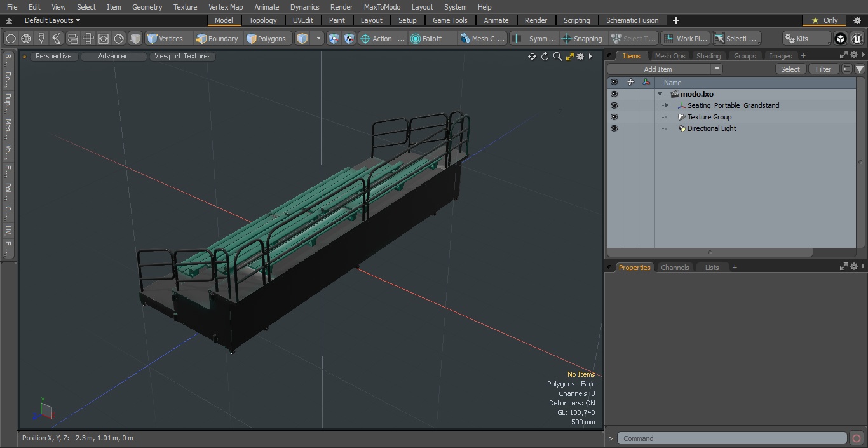This screenshot has height=448, width=868.
Task: Open the Paint layout tab
Action: coord(337,20)
